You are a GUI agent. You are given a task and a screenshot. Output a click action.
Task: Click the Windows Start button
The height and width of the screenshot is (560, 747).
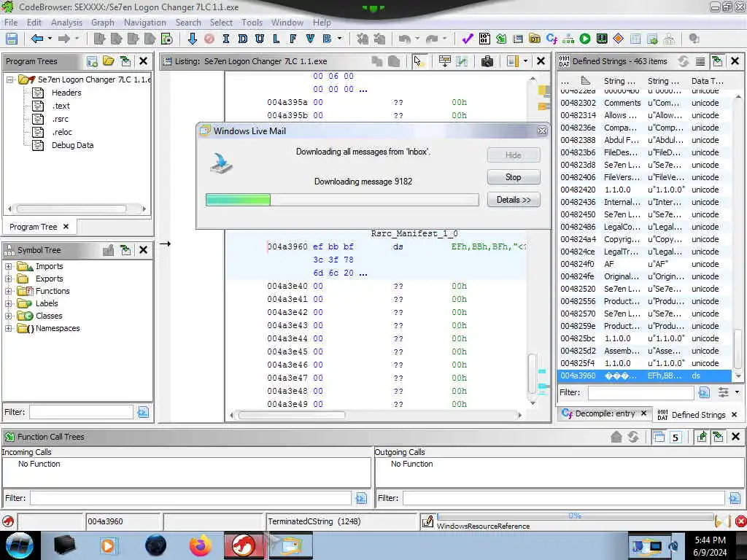click(x=20, y=545)
